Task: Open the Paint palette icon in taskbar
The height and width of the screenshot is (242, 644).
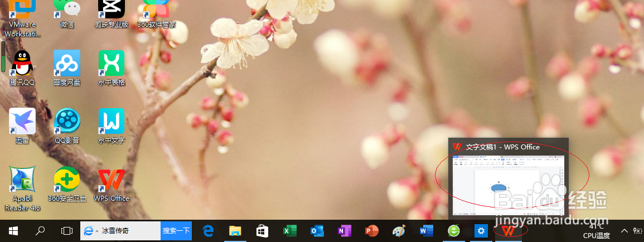Action: pyautogui.click(x=399, y=231)
